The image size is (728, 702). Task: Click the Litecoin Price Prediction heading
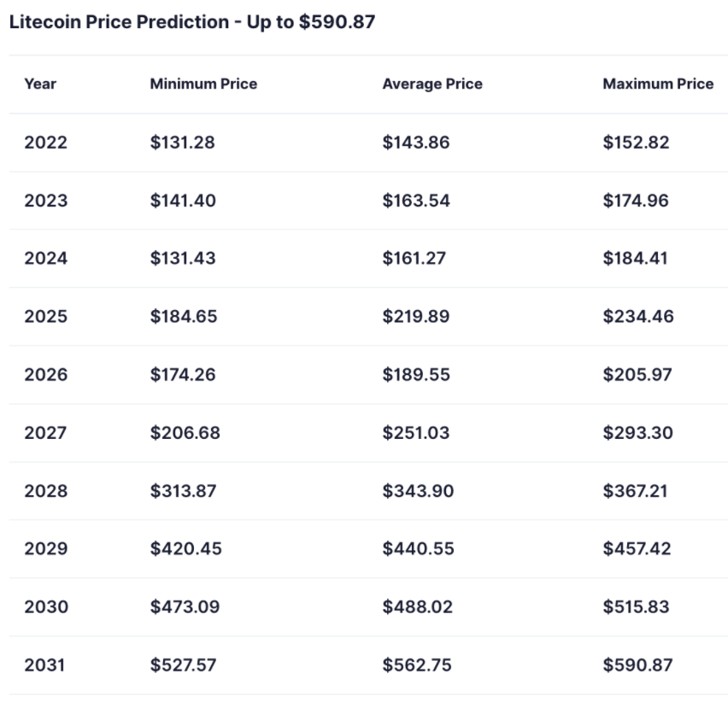click(192, 22)
